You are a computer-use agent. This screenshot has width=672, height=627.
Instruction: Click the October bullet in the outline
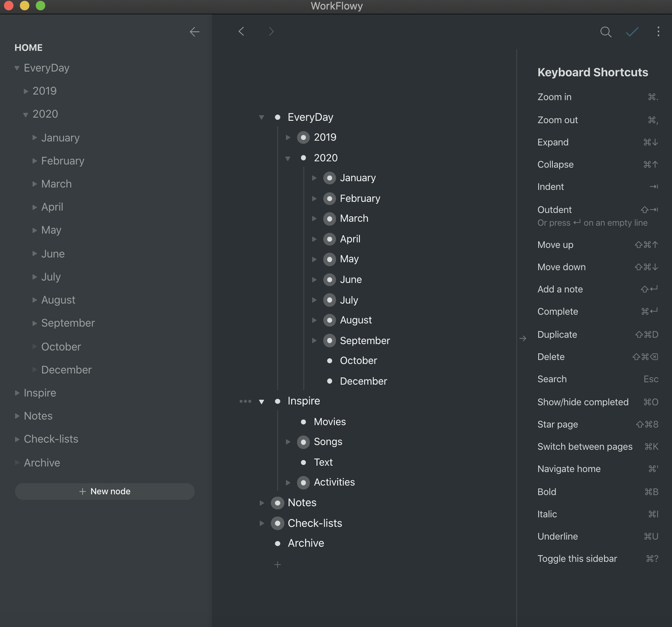click(330, 361)
